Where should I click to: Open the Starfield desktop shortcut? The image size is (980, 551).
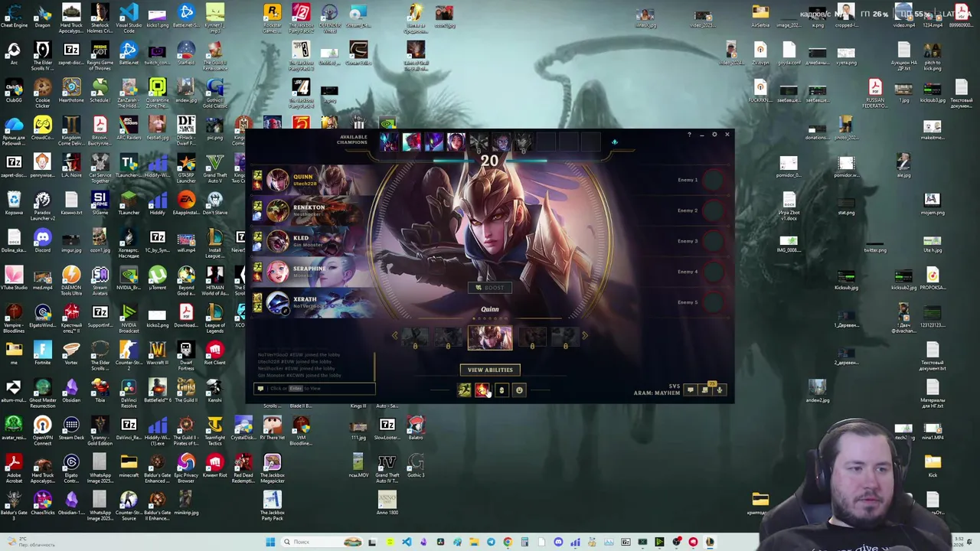click(186, 54)
